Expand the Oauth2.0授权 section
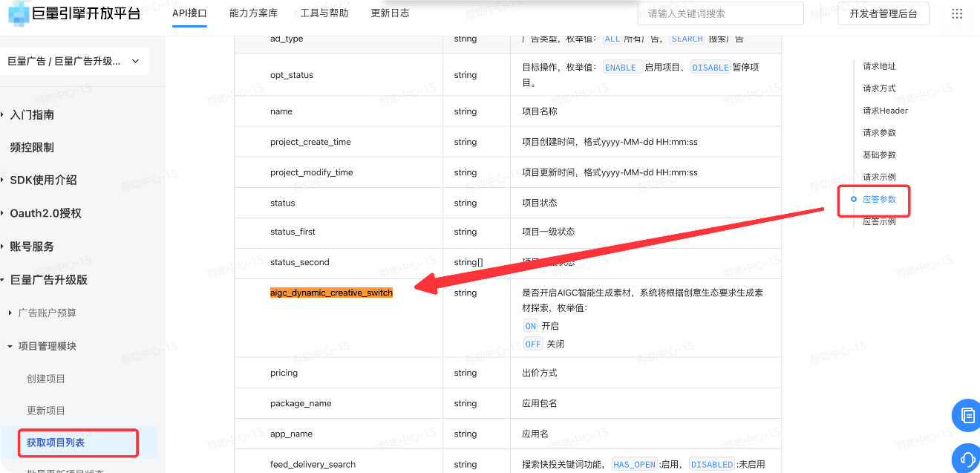The height and width of the screenshot is (473, 980). coord(45,214)
